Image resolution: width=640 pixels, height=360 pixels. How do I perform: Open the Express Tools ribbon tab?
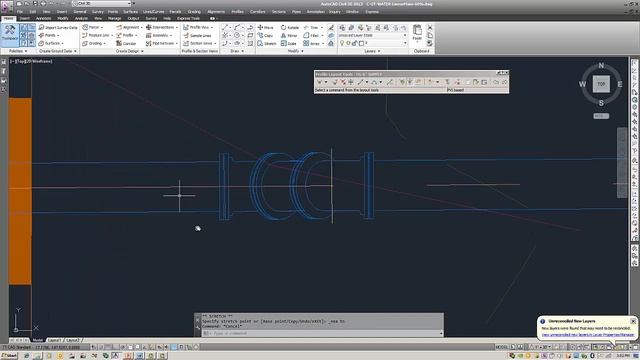click(188, 18)
